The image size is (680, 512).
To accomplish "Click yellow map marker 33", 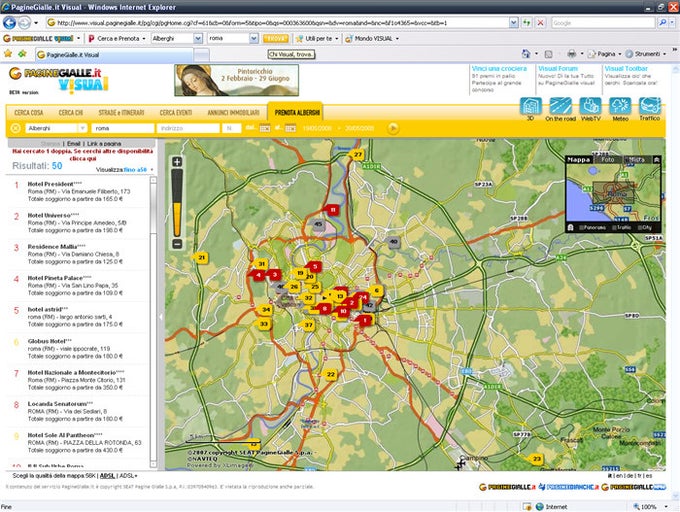I will (x=264, y=324).
